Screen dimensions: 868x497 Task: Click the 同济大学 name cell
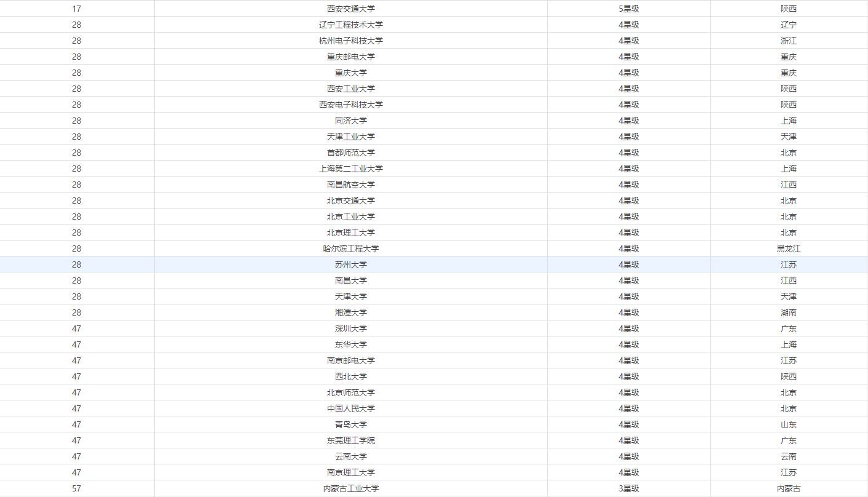pos(350,121)
